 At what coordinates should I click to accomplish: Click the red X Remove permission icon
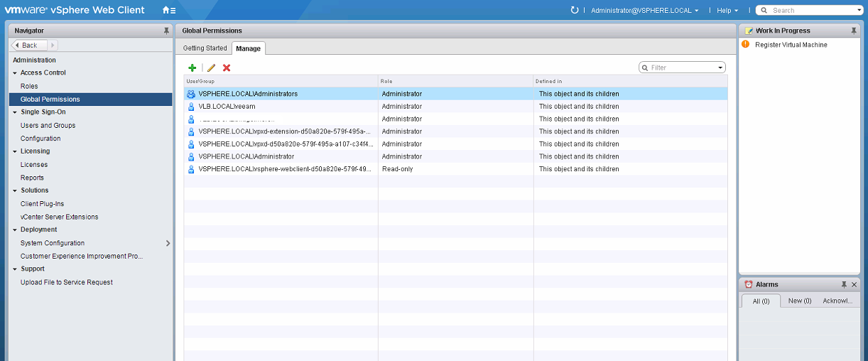[227, 68]
